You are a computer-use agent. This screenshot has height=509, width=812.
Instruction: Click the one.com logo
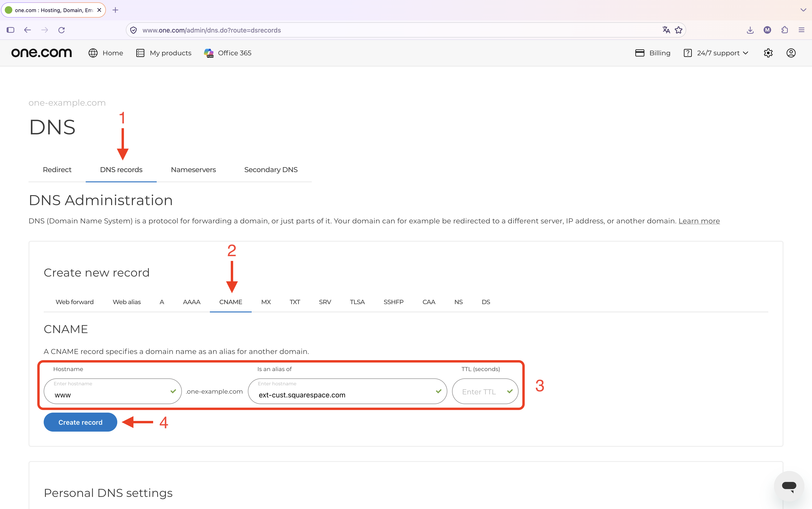pos(41,53)
